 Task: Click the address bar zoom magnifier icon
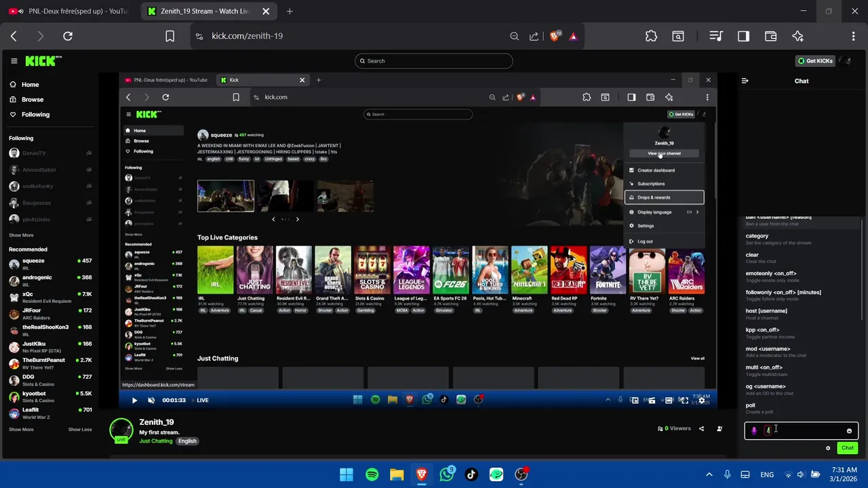click(x=514, y=36)
